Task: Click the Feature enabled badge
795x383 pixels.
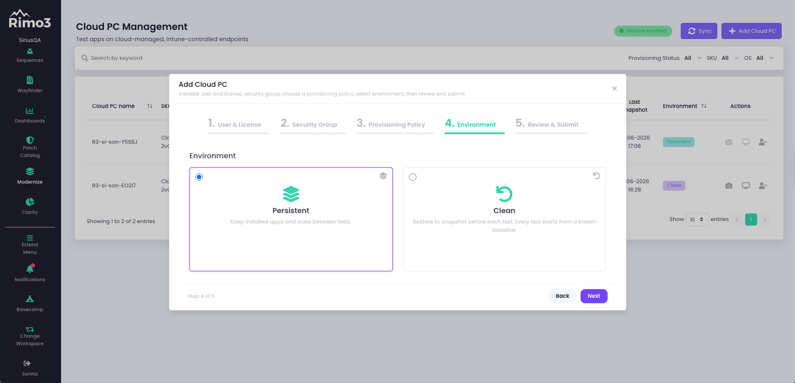Action: [x=643, y=31]
